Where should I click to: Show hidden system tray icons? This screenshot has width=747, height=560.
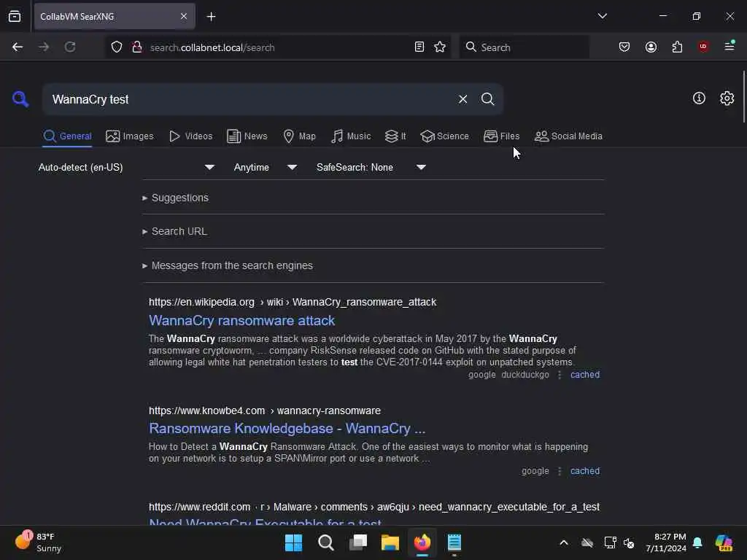[x=564, y=542]
